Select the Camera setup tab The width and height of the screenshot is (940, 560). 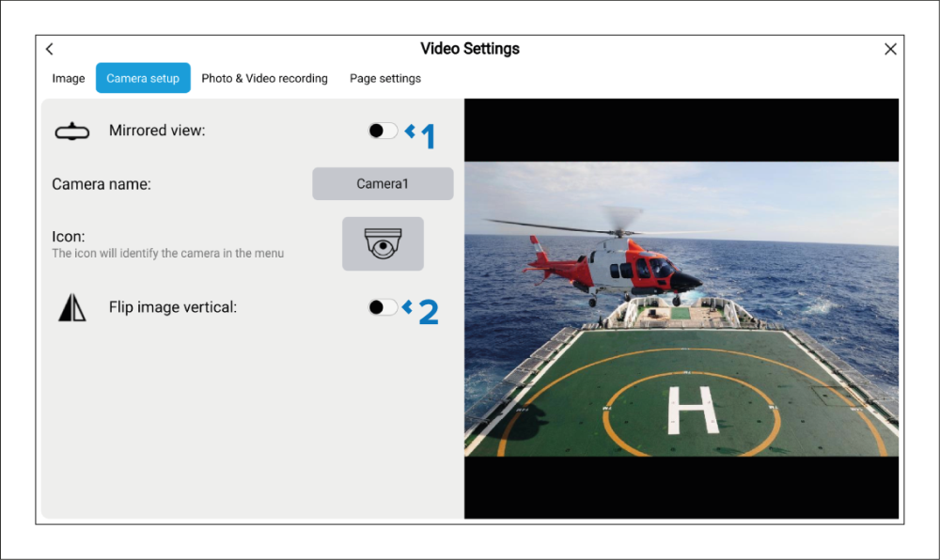coord(143,78)
